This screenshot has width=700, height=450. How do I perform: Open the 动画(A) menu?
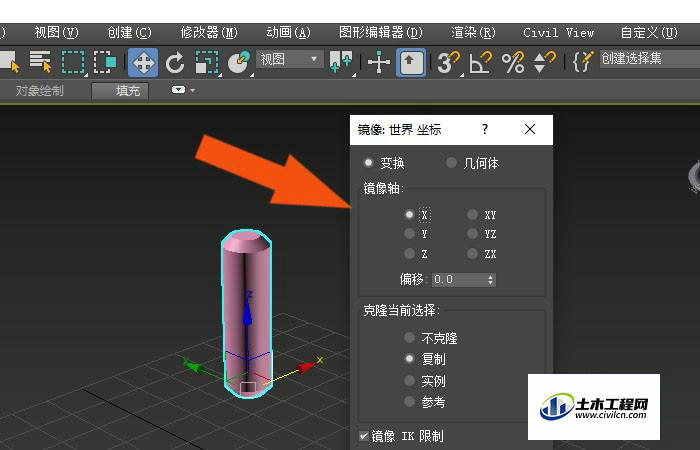coord(288,33)
